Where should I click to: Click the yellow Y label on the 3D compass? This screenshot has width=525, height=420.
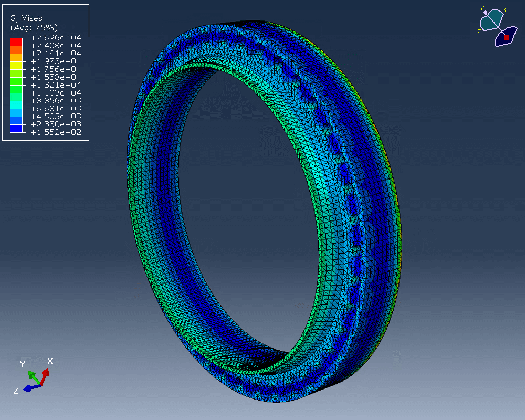tap(481, 8)
